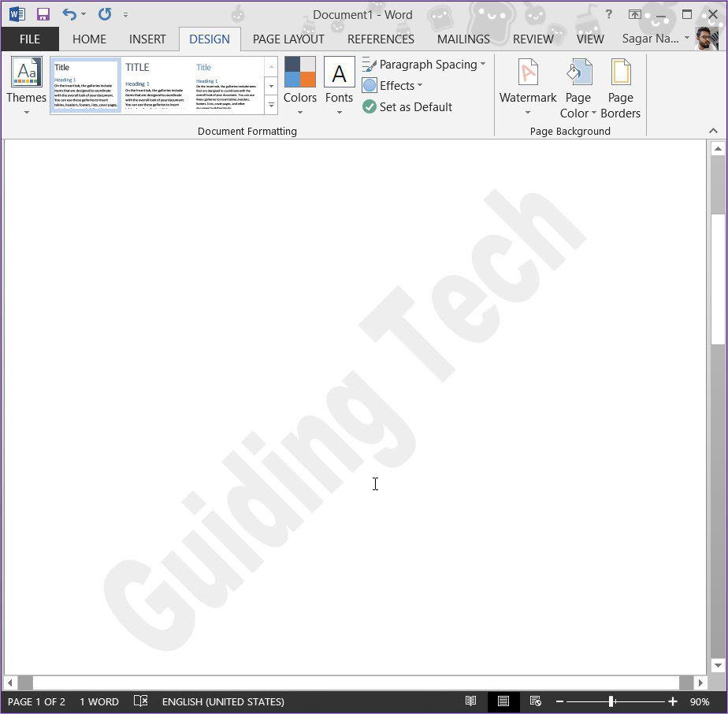
Task: Click the Repeat icon in quick access toolbar
Action: click(105, 14)
